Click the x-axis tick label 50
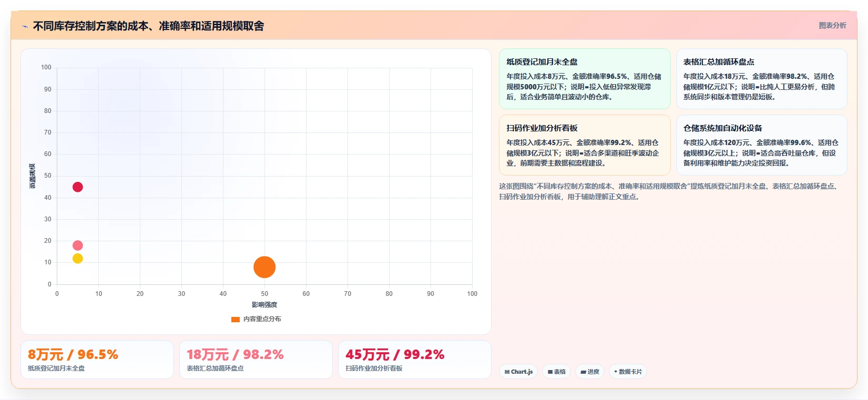This screenshot has height=400, width=868. pos(264,294)
